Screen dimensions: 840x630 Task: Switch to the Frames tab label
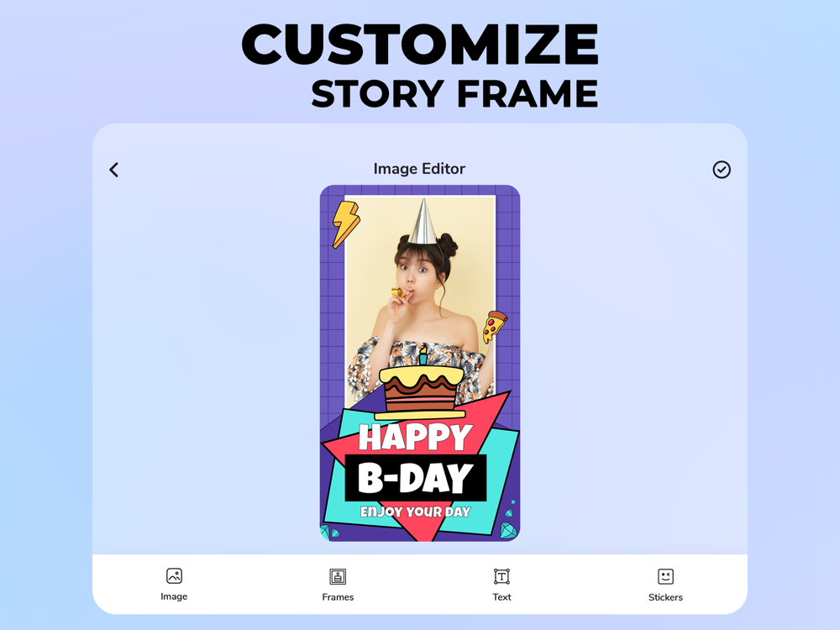click(x=338, y=596)
